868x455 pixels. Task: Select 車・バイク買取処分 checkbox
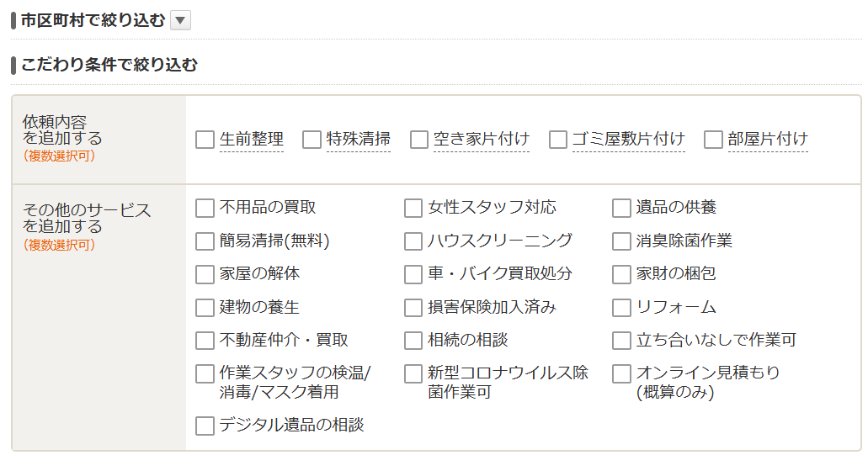[413, 274]
